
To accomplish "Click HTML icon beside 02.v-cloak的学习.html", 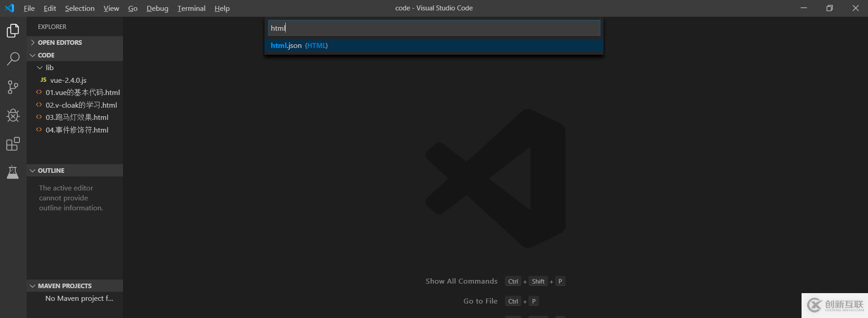I will tap(39, 104).
